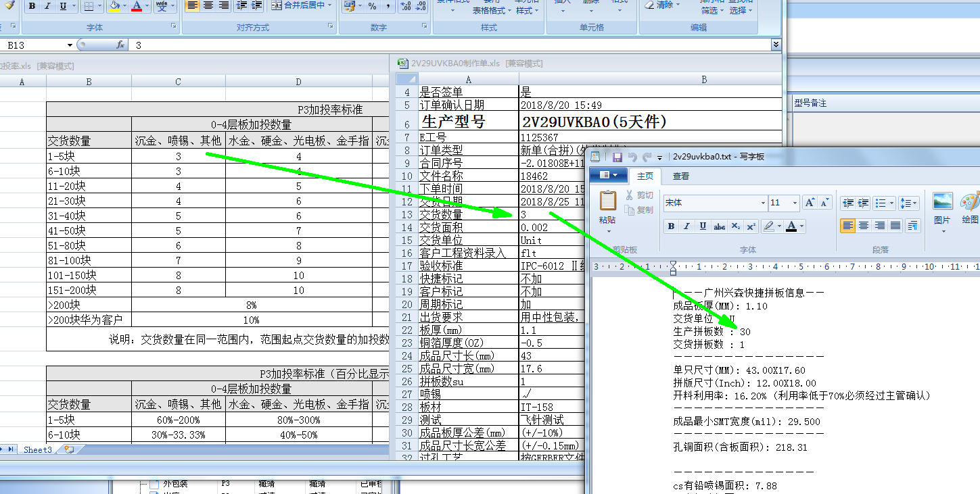Open Excel Name Box dropdown arrow
980x494 pixels.
[70, 45]
